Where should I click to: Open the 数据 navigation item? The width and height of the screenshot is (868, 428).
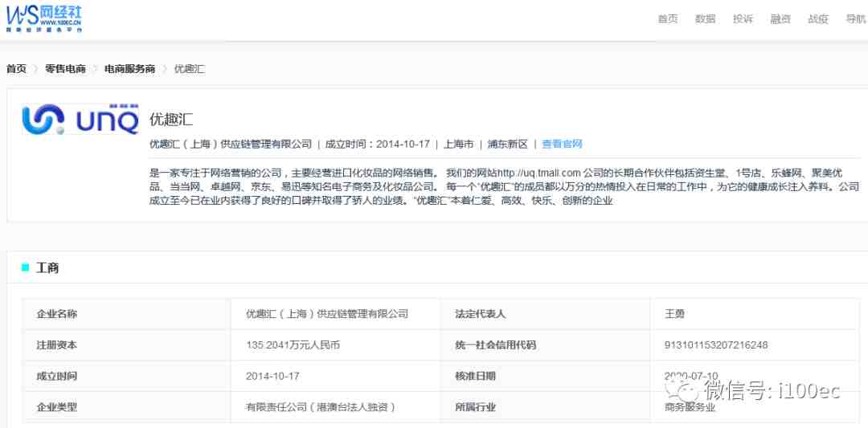(706, 18)
